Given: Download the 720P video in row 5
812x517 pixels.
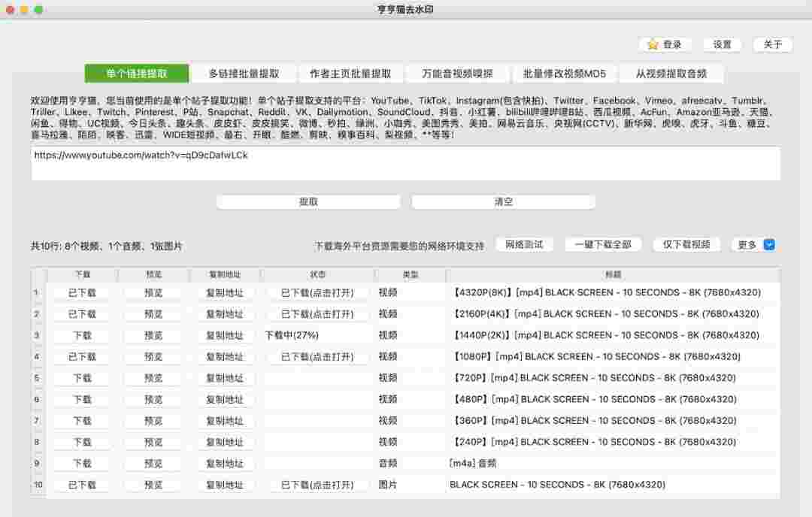Looking at the screenshot, I should tap(82, 378).
